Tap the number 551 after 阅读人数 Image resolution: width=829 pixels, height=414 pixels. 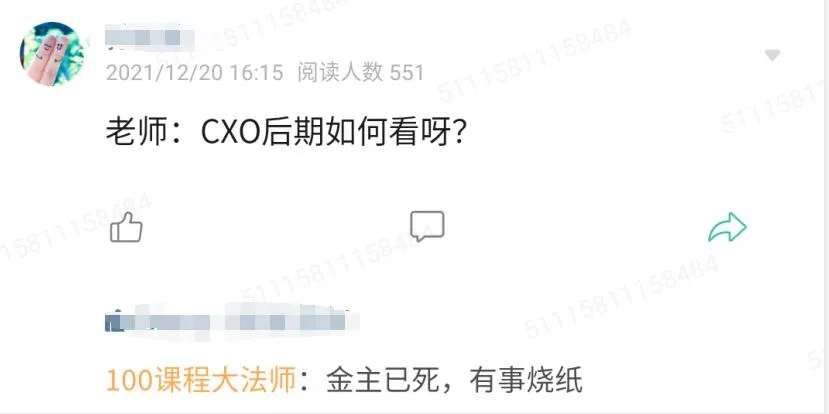[407, 73]
